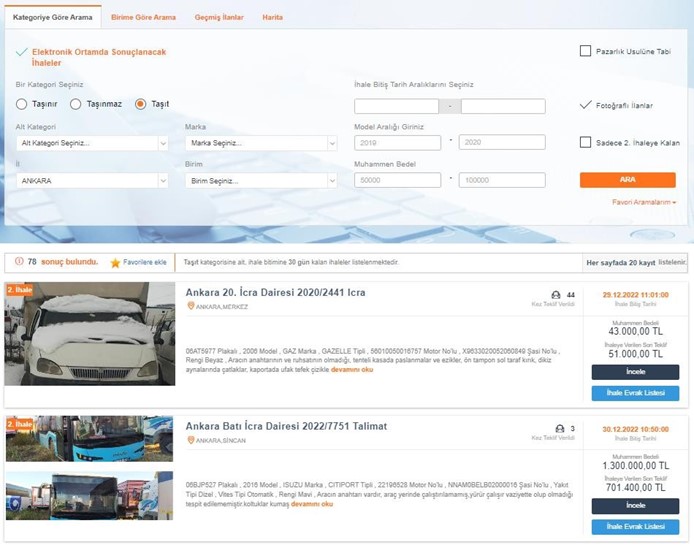The width and height of the screenshot is (694, 545).
Task: Click the bidder icon showing 3 offers
Action: pos(558,428)
